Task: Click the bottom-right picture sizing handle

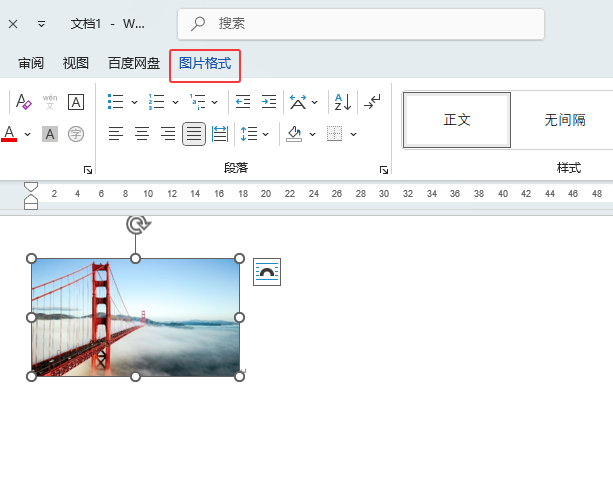Action: (x=239, y=376)
